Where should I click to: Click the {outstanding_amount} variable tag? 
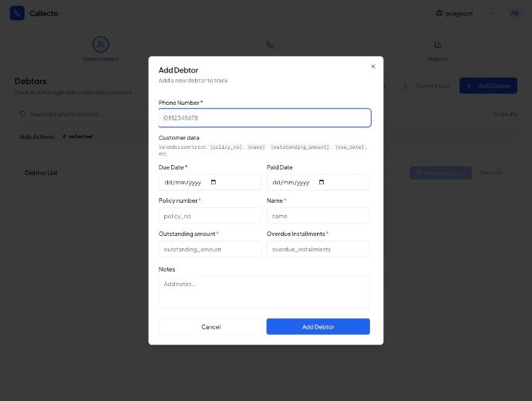[x=300, y=147]
